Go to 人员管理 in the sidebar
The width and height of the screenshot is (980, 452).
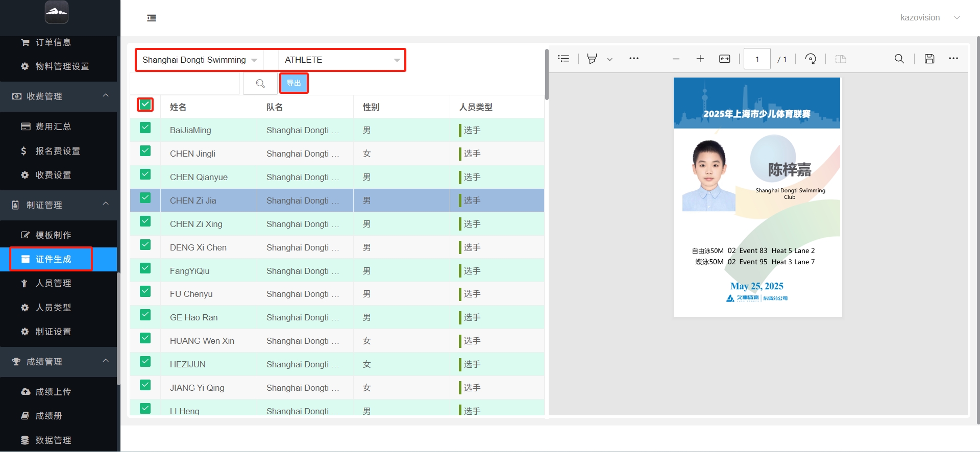(53, 283)
